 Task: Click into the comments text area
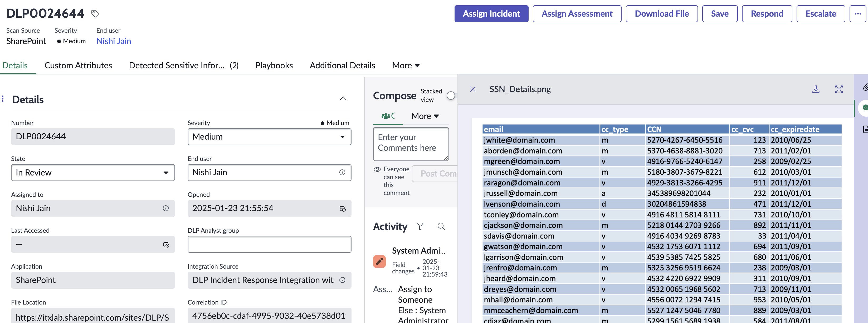[x=411, y=144]
